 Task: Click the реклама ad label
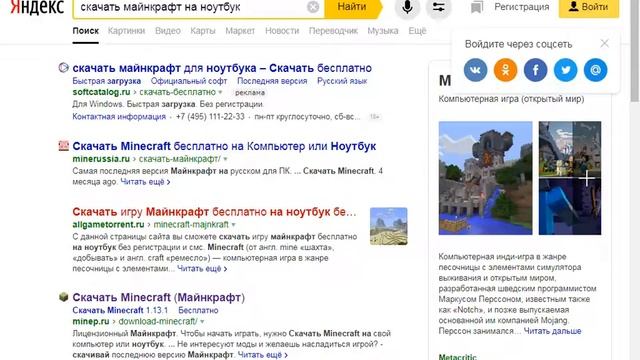(x=250, y=93)
